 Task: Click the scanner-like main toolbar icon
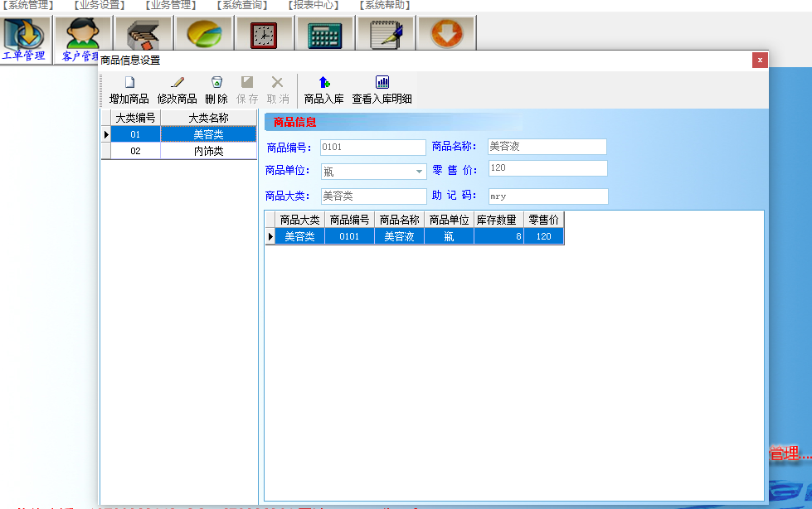pos(143,34)
